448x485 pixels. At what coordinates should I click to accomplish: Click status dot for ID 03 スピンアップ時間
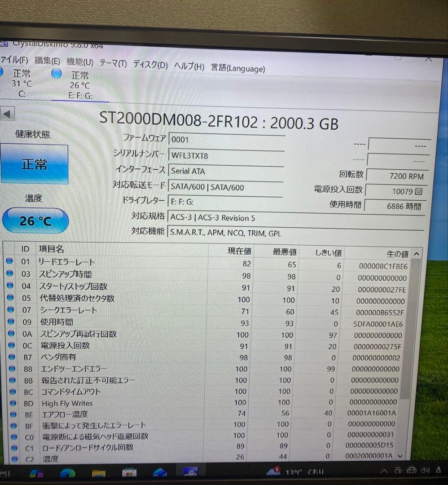(9, 273)
